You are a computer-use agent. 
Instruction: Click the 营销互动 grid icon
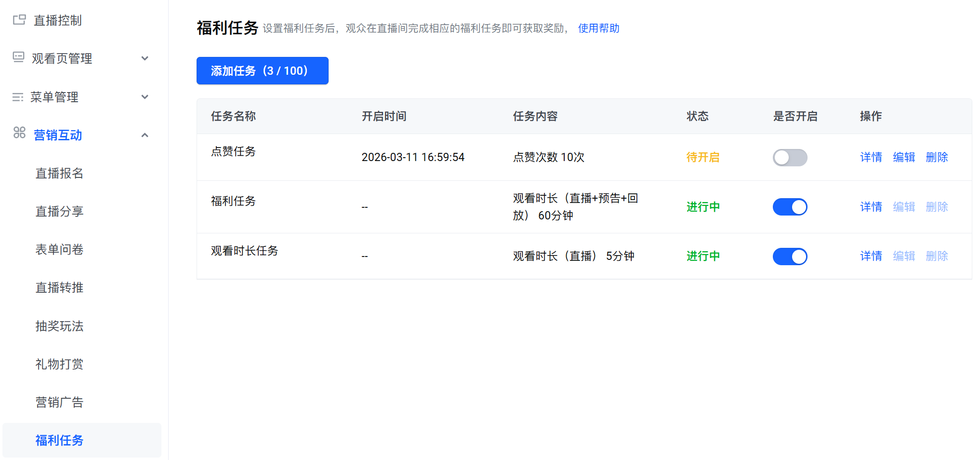19,133
